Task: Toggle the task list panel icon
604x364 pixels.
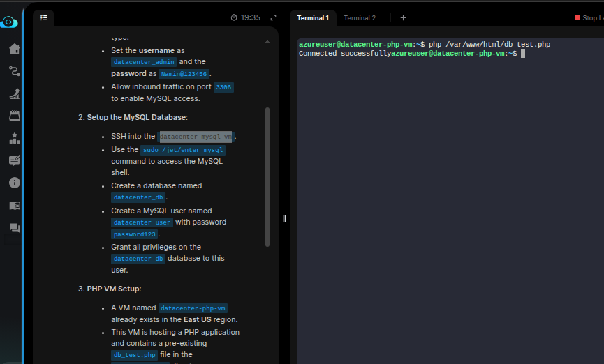Action: (x=44, y=17)
